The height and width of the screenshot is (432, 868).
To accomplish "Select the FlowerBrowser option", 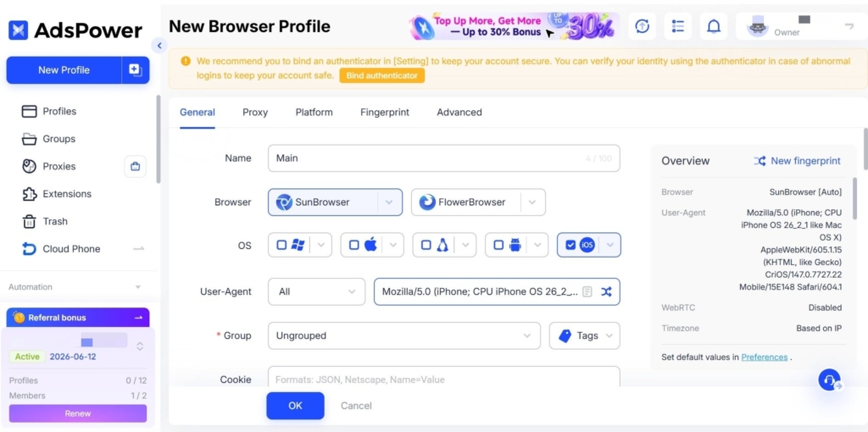I will 465,202.
